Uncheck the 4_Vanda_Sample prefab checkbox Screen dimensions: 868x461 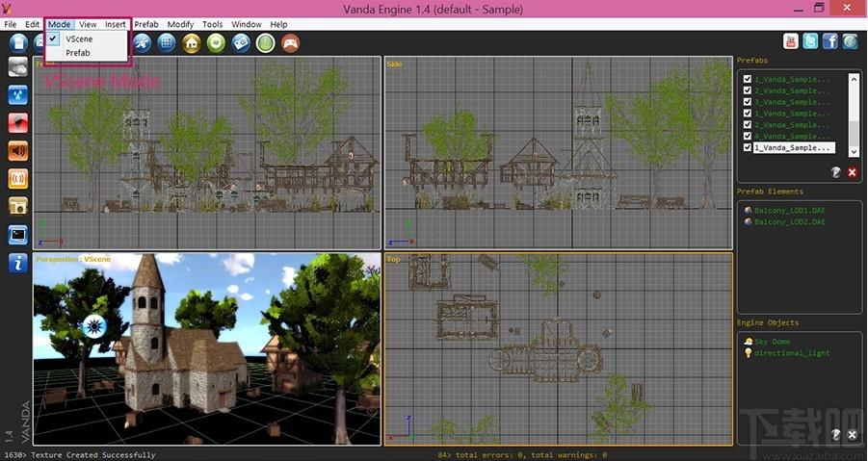click(x=748, y=136)
